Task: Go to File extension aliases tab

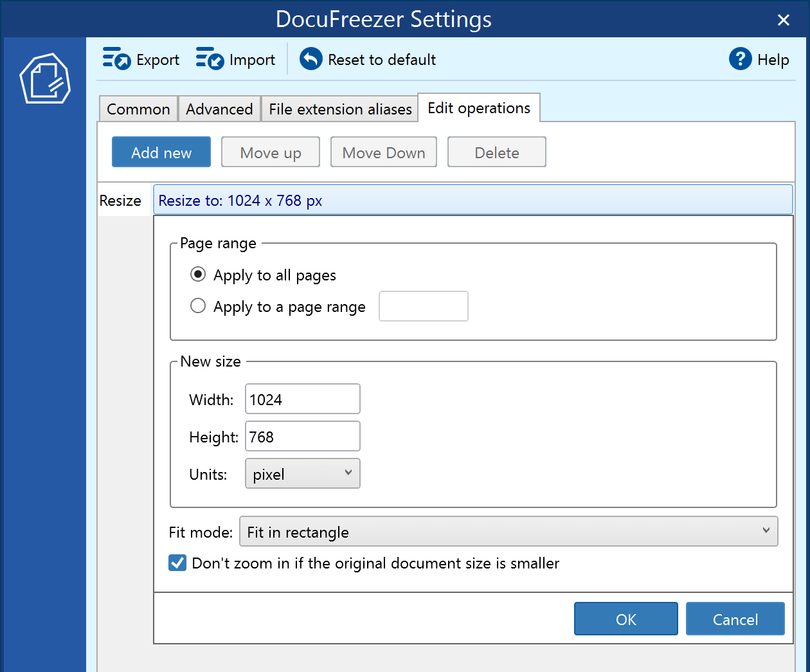Action: 340,109
